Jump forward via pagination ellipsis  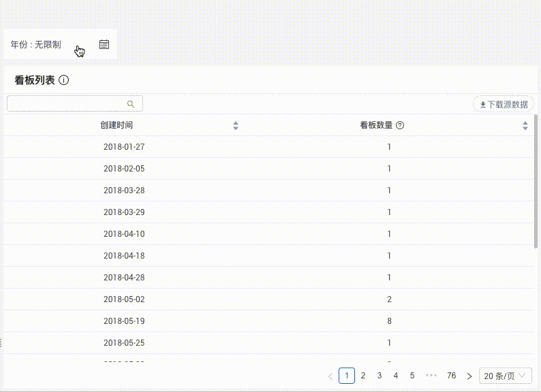click(x=431, y=376)
